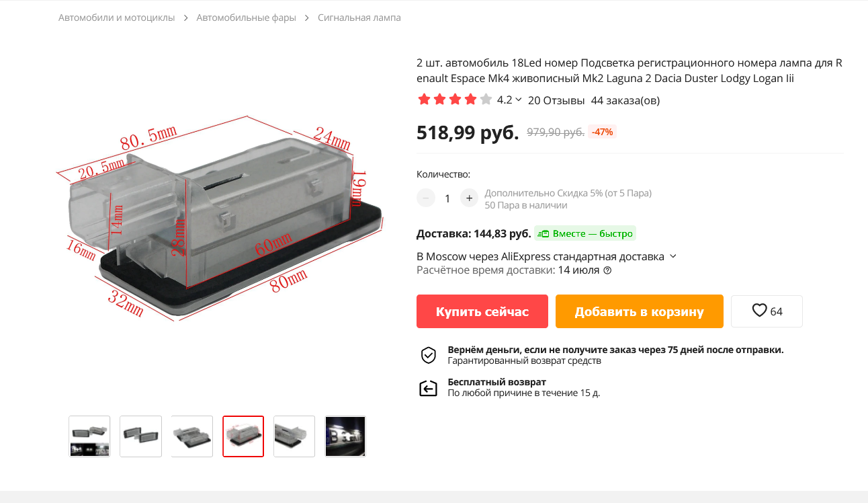Decrease quantity with the minus button
This screenshot has width=868, height=503.
[426, 198]
